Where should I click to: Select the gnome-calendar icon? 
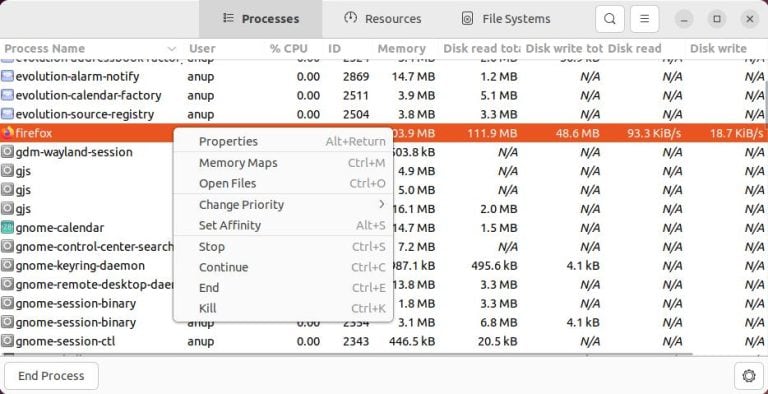click(x=7, y=228)
